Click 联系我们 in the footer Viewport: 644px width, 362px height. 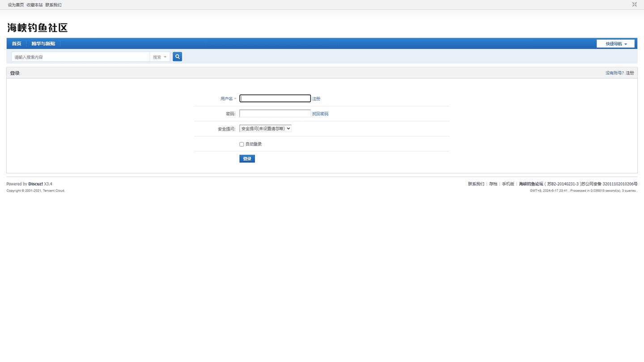476,184
